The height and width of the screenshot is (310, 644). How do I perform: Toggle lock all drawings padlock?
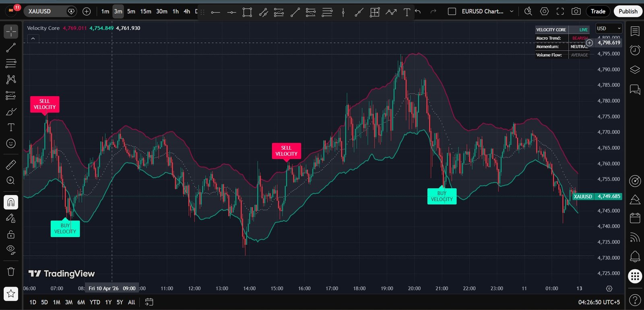11,234
